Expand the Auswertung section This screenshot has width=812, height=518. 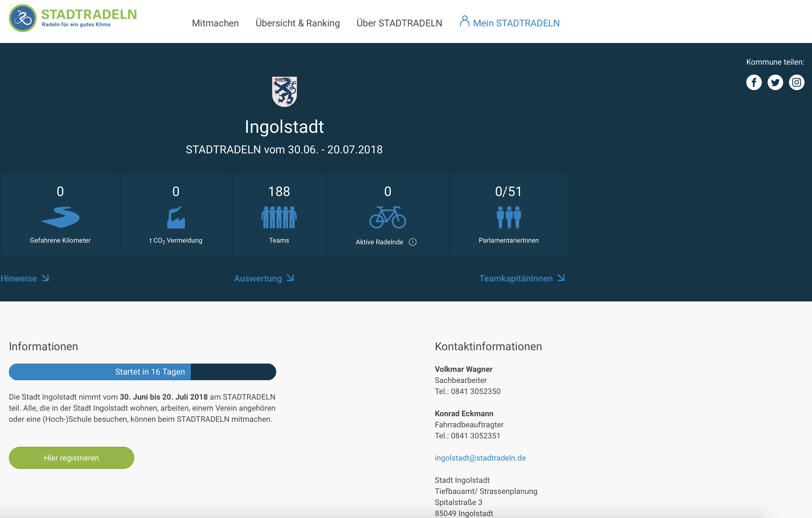264,278
